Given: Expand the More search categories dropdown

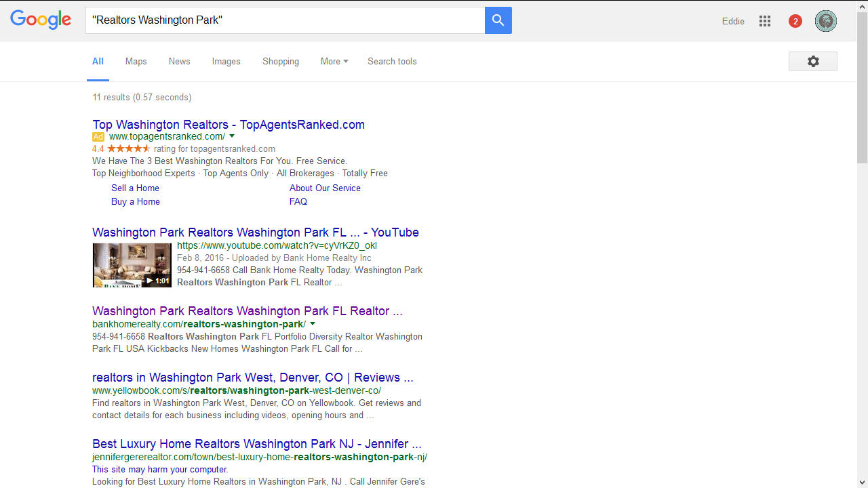Looking at the screenshot, I should (334, 61).
